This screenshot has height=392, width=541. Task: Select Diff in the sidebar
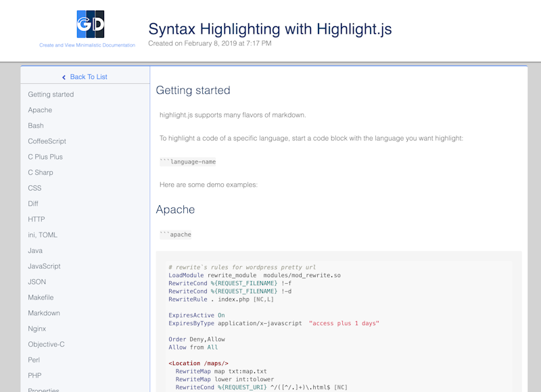[x=33, y=203]
